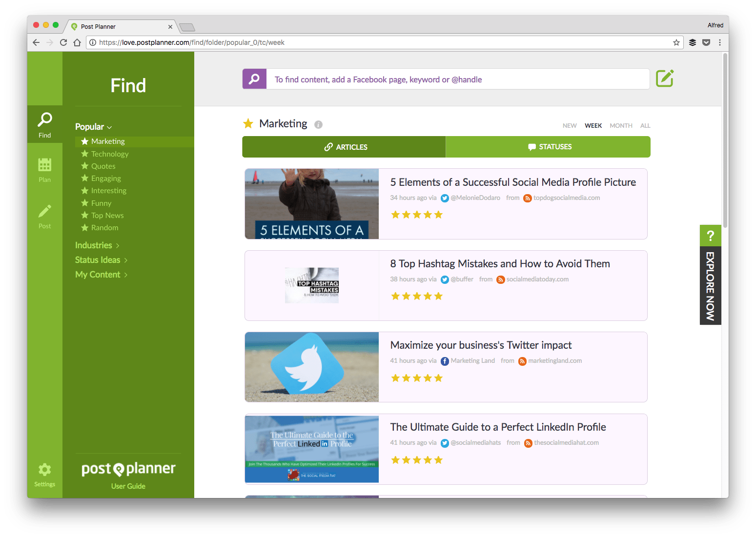Click the site info icon in the address bar

(93, 42)
